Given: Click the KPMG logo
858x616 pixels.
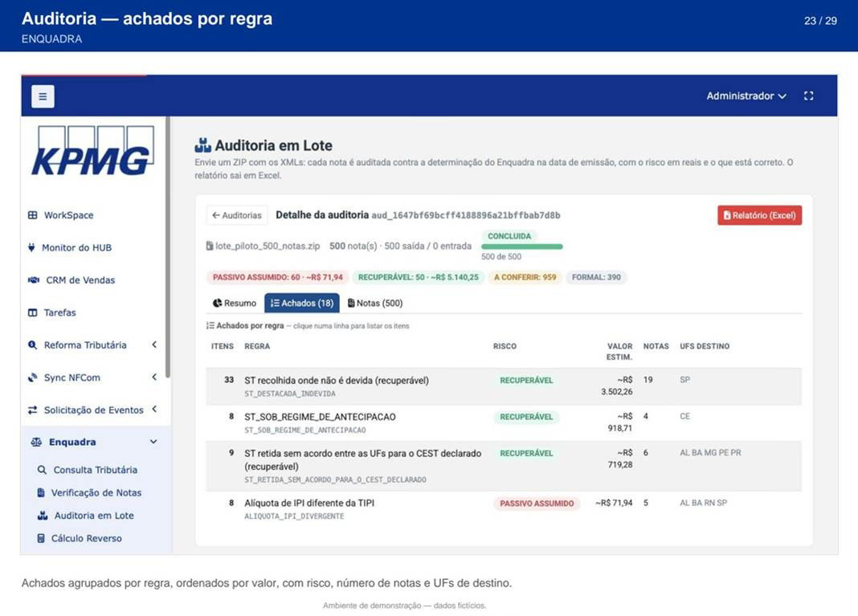Looking at the screenshot, I should click(93, 152).
